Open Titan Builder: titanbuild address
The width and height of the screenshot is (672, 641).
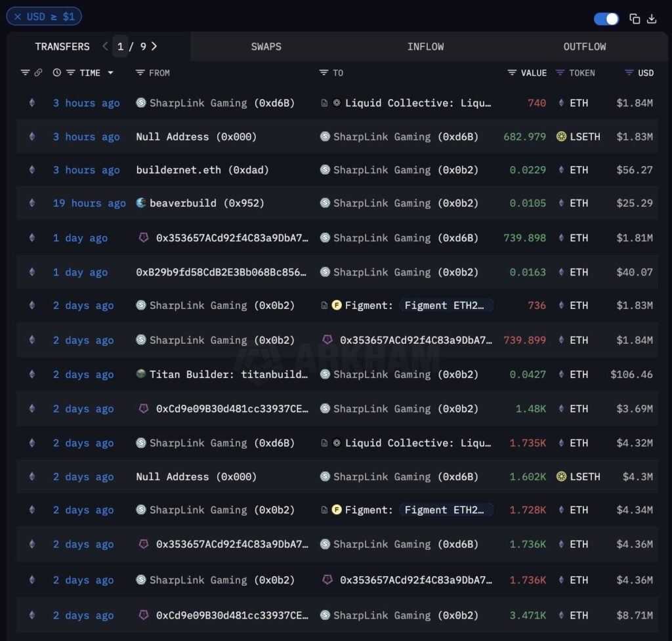[228, 375]
